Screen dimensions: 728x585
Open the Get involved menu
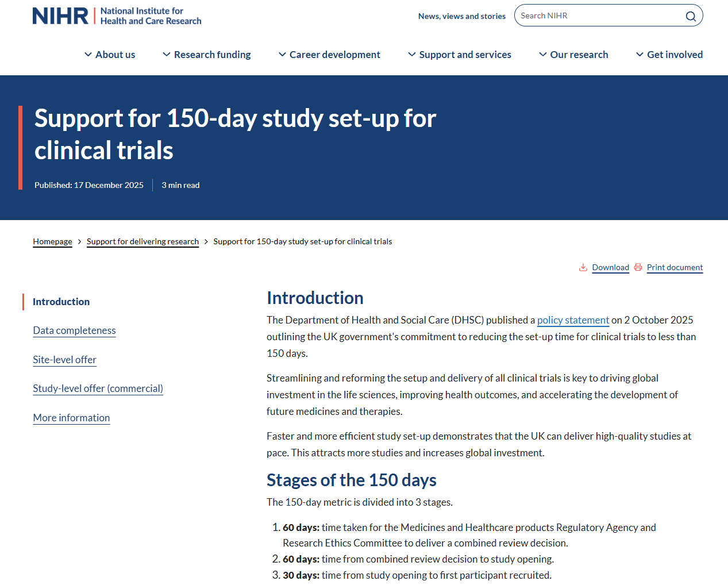point(669,55)
